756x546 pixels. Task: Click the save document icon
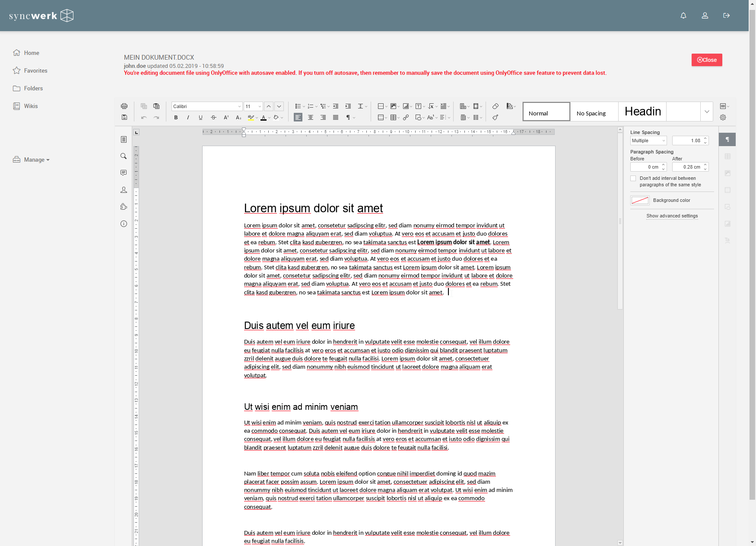click(x=124, y=117)
